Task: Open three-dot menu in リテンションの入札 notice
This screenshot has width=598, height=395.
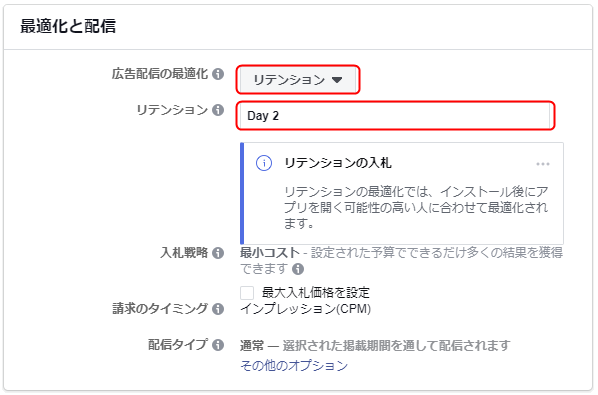Action: 543,164
